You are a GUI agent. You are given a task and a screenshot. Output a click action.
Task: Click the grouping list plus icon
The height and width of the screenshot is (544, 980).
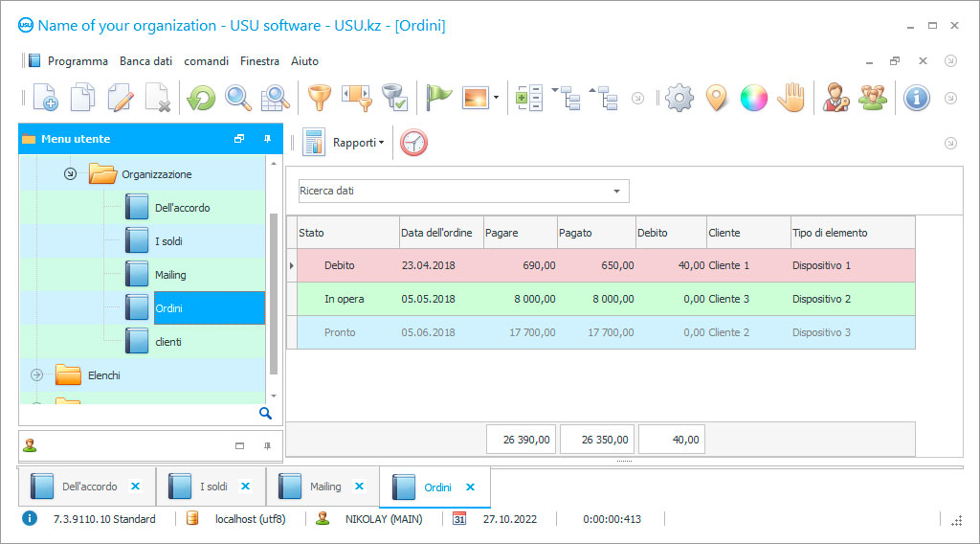[x=528, y=98]
